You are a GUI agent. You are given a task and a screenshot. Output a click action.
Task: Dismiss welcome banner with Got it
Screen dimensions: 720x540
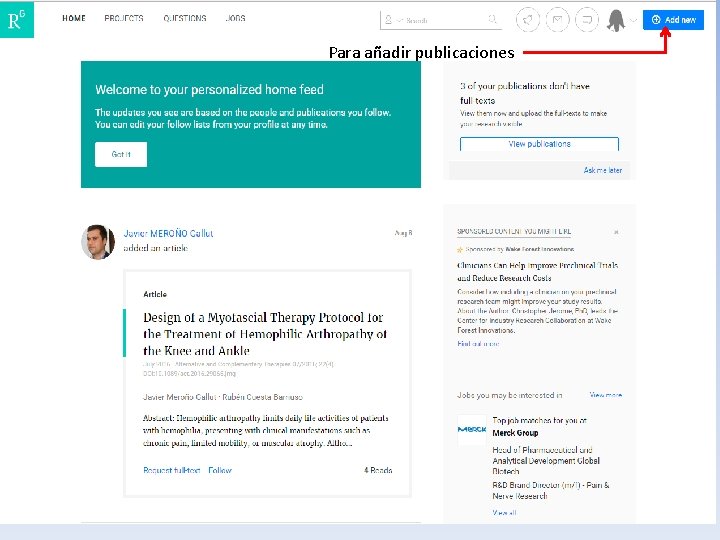click(121, 154)
